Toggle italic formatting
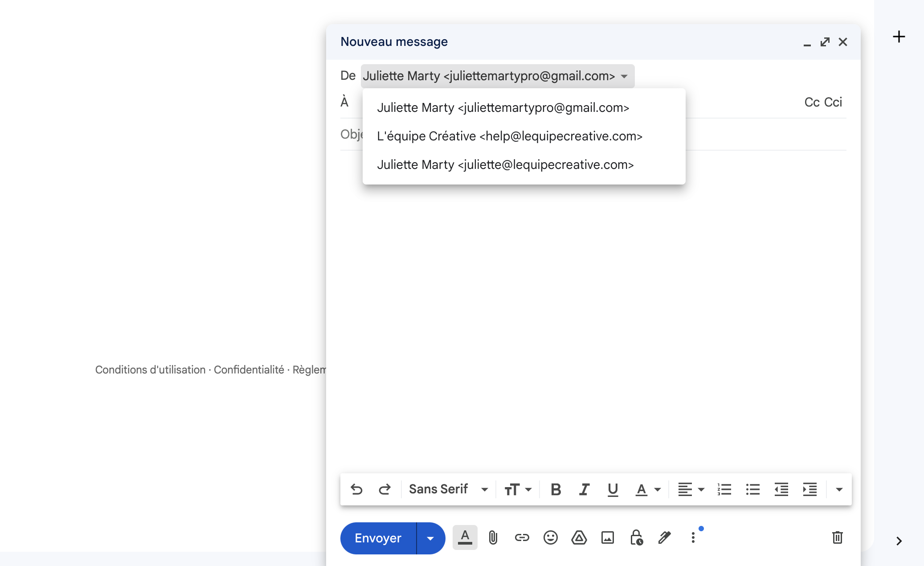 click(x=584, y=489)
